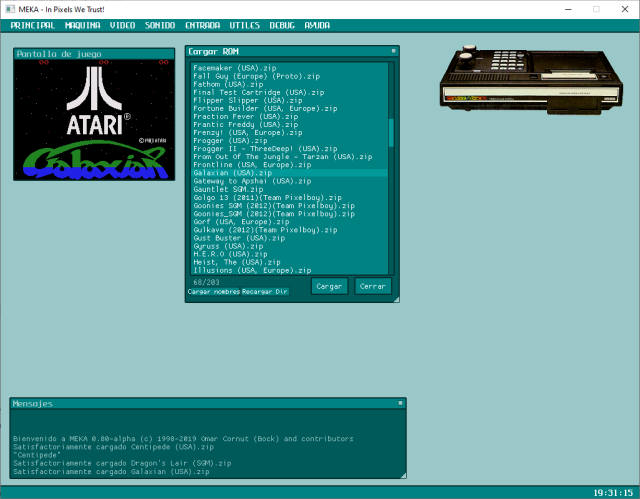640x499 pixels.
Task: Select Gulkave (2012)(Team Pixelboy).zip
Action: coord(289,230)
